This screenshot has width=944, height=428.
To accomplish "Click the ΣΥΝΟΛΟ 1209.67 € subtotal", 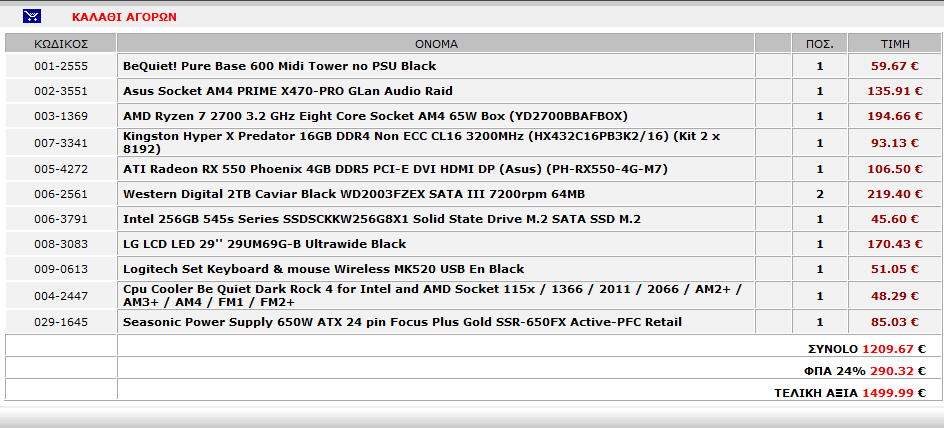I will [x=866, y=349].
